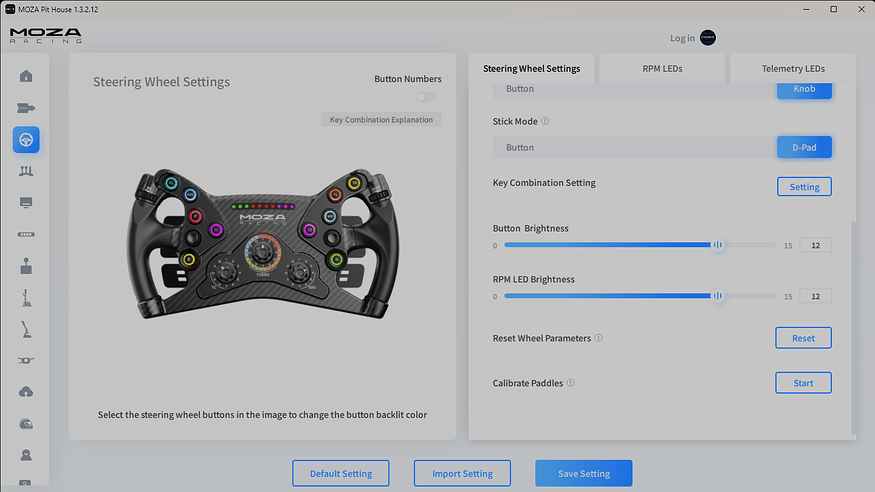Viewport: 875px width, 492px height.
Task: Show info tooltip for Reset Wheel Parameters
Action: point(598,338)
